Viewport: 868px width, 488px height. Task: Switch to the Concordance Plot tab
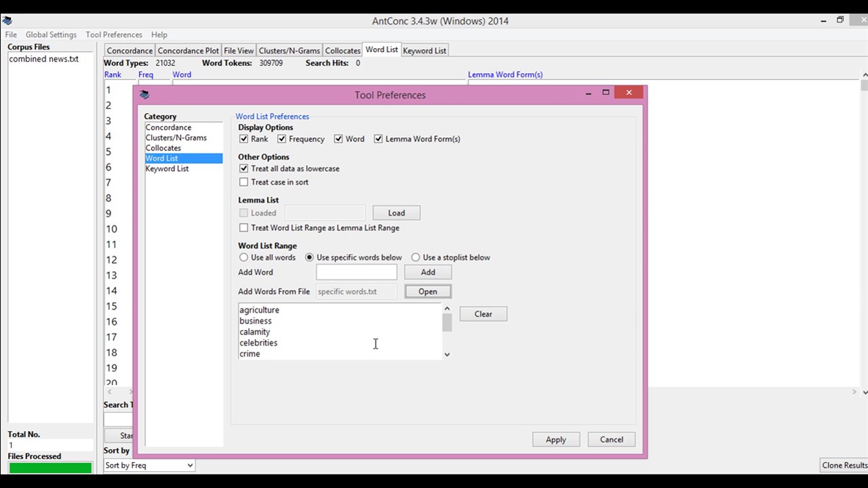tap(189, 51)
